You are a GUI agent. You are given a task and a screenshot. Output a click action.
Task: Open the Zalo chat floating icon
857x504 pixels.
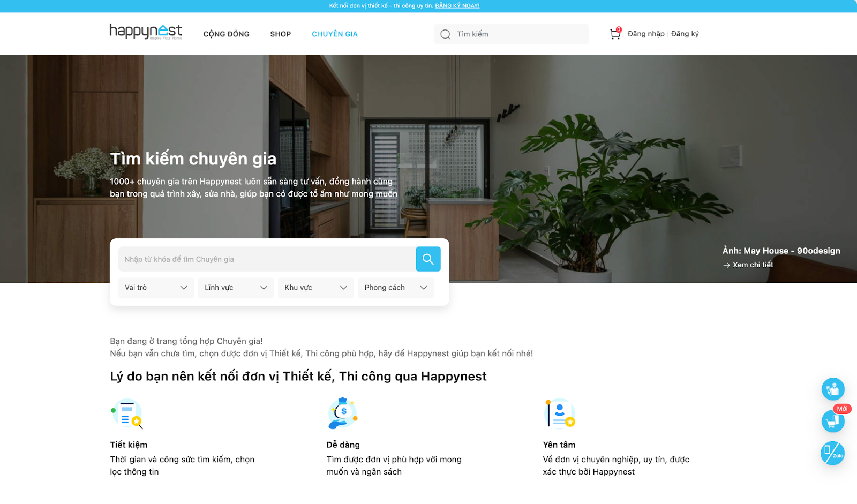point(832,453)
